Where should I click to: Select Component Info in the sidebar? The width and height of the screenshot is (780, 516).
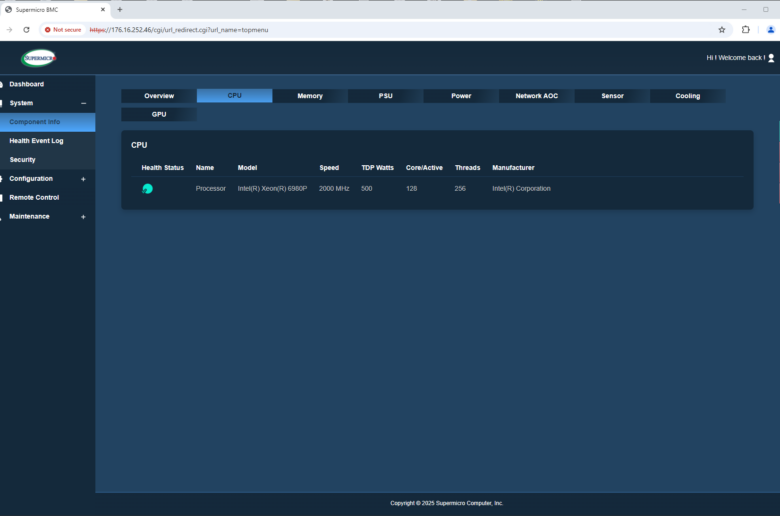47,122
